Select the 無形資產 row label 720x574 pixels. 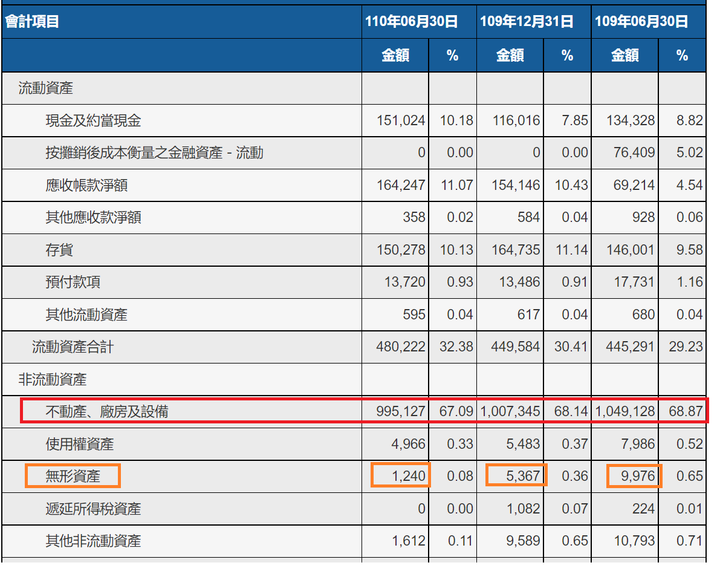[73, 477]
